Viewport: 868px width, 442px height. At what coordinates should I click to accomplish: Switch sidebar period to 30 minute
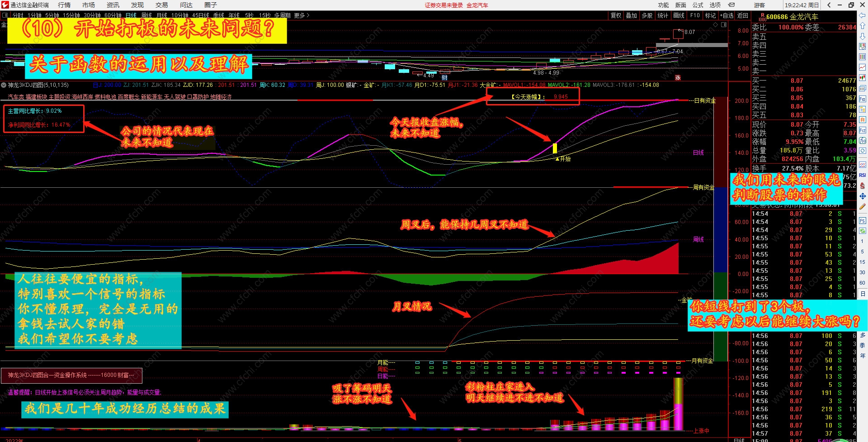pyautogui.click(x=862, y=272)
